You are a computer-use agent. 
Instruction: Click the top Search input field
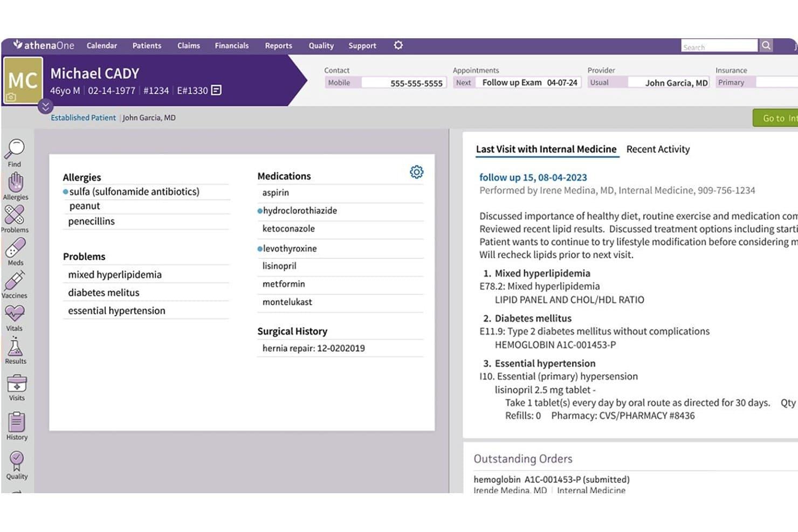coord(719,46)
